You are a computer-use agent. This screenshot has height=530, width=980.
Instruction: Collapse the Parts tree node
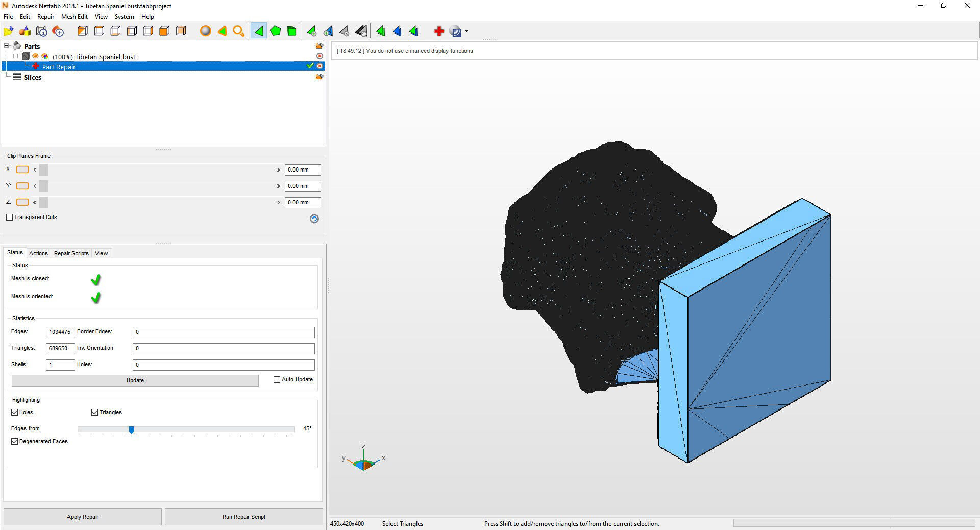click(x=7, y=46)
